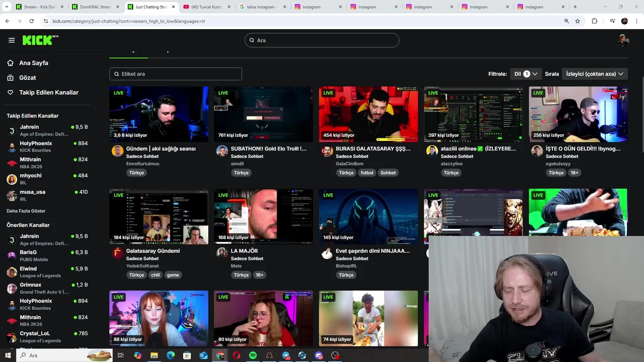Switch to the Stream - Kick Dashboard tab
Screen dimensions: 644x362
pyautogui.click(x=39, y=7)
